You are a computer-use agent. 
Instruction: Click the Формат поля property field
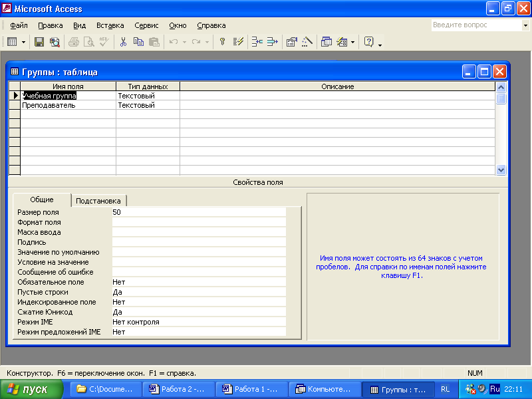[x=199, y=222]
